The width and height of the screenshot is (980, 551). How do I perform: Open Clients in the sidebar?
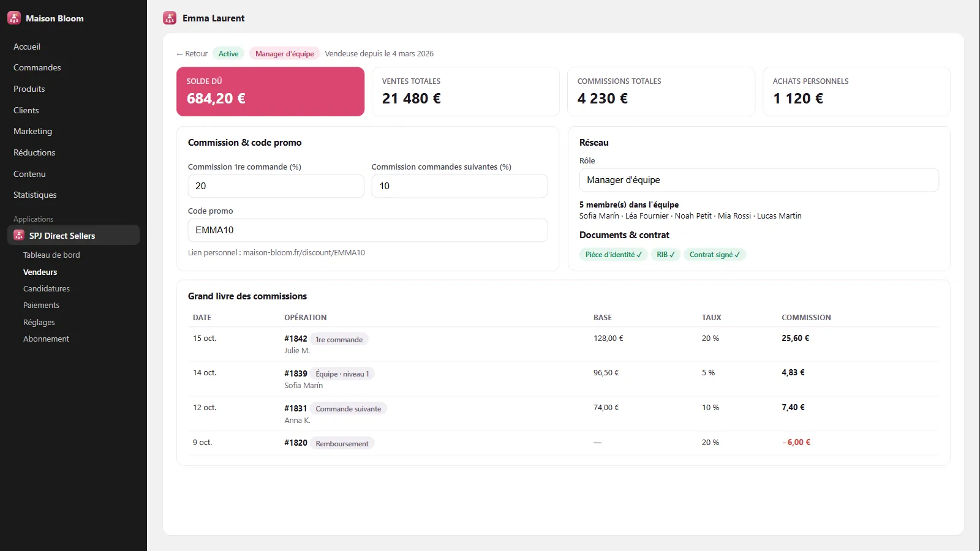click(26, 110)
